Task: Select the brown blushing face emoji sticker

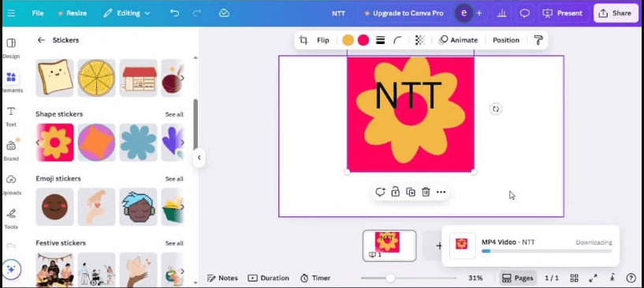Action: [x=54, y=207]
